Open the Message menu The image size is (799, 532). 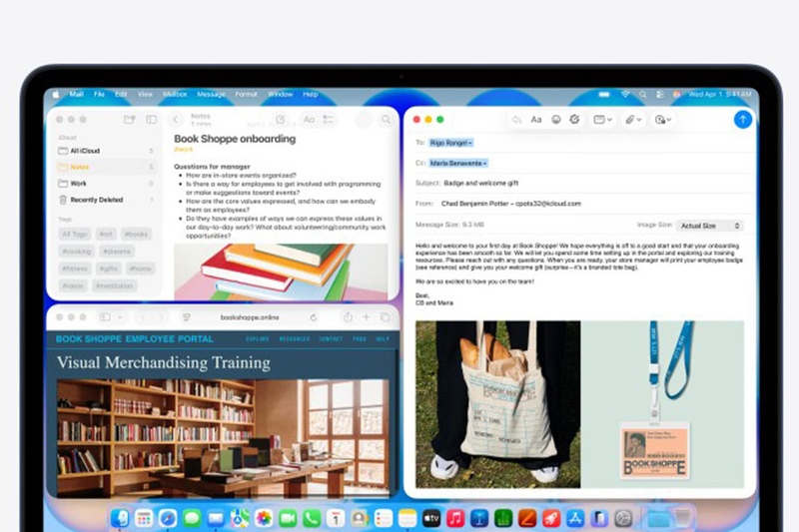click(211, 94)
